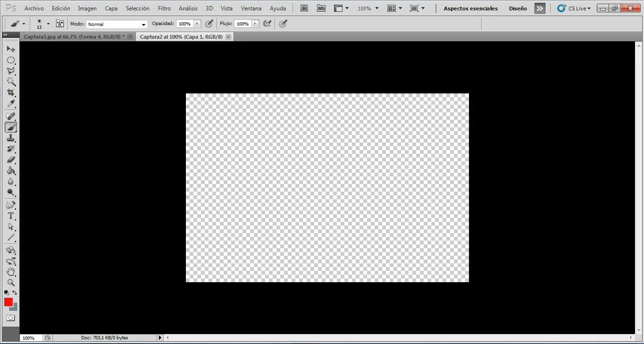Open the Ventana menu
This screenshot has height=344, width=644.
[x=251, y=8]
